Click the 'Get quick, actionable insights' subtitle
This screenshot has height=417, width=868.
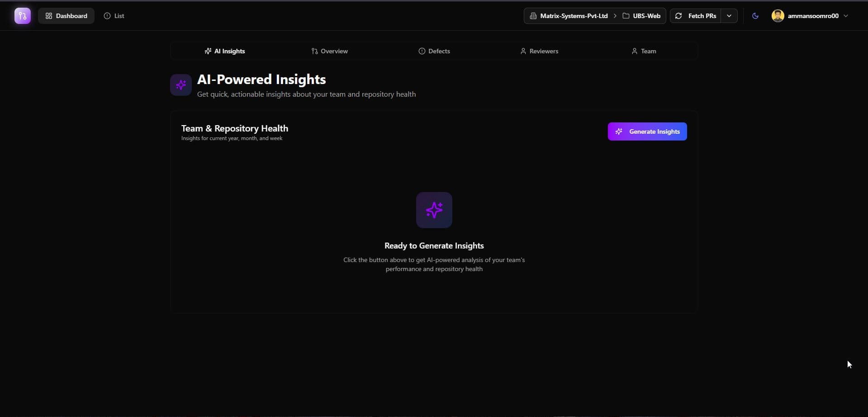coord(306,94)
